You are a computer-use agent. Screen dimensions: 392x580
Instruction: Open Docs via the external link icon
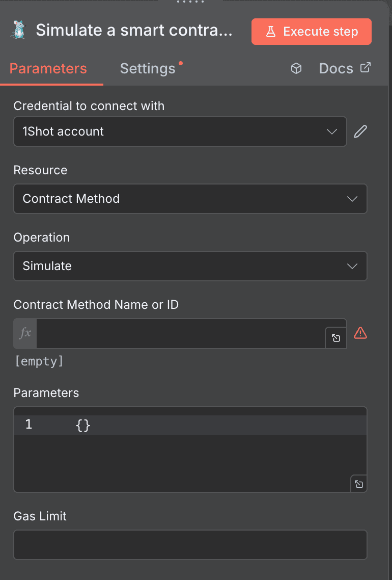pos(365,67)
